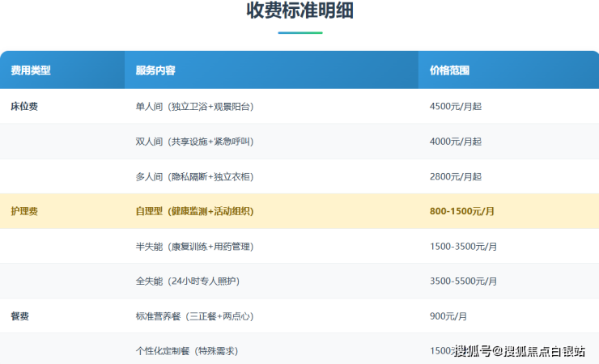
Task: Select the 服务内容 column header
Action: coord(155,70)
